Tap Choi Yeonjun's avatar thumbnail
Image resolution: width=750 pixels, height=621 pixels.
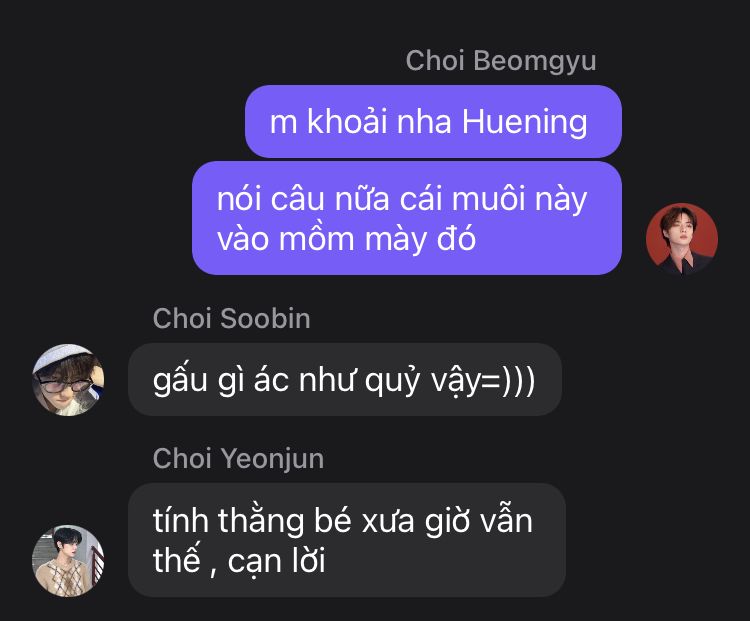point(68,561)
